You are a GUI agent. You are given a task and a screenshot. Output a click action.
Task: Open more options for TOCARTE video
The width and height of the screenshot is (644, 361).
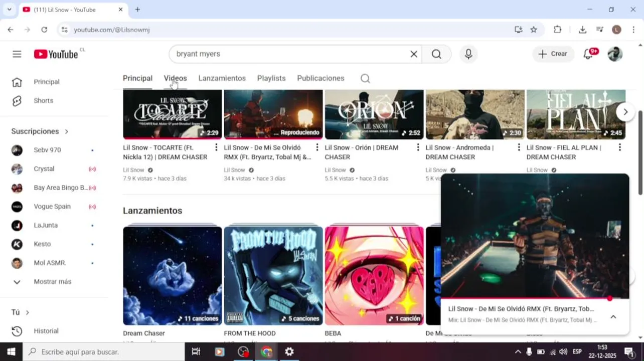coord(216,147)
